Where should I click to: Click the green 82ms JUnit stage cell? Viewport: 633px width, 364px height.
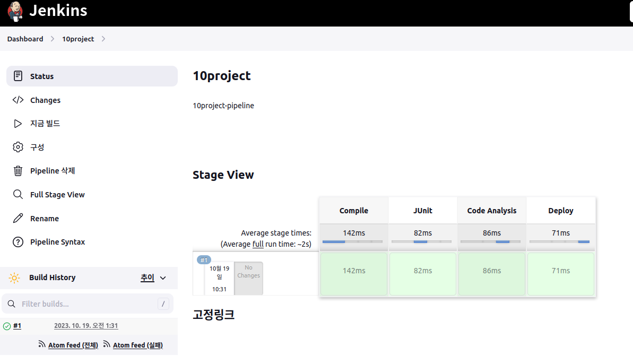point(423,274)
